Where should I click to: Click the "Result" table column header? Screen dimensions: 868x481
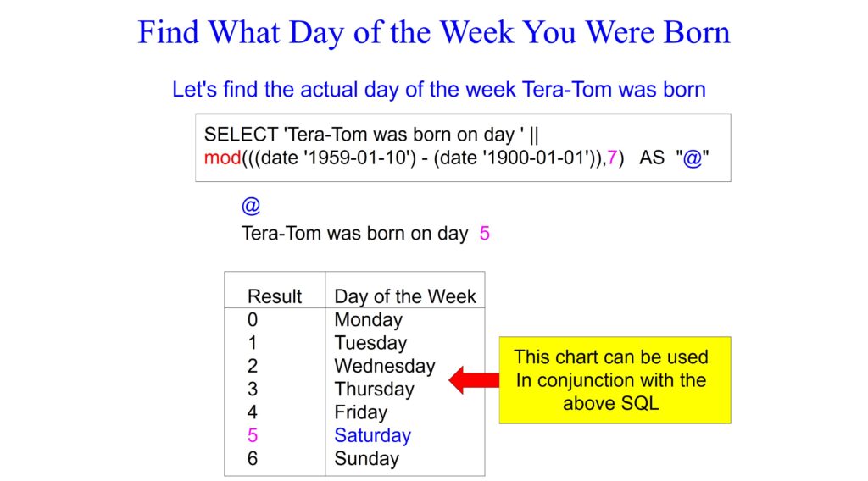coord(274,296)
